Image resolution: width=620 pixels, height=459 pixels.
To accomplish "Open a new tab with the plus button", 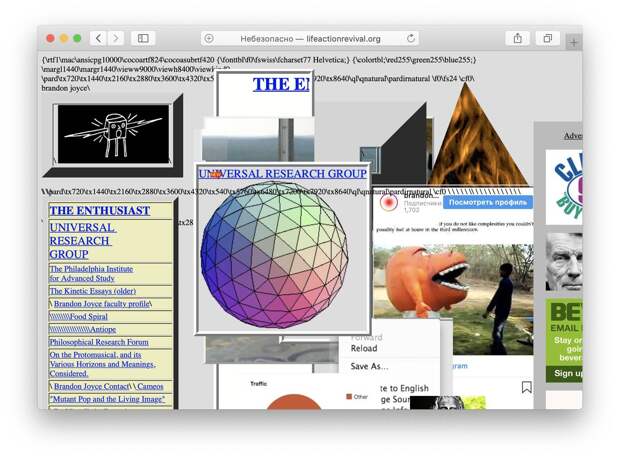I will coord(574,42).
